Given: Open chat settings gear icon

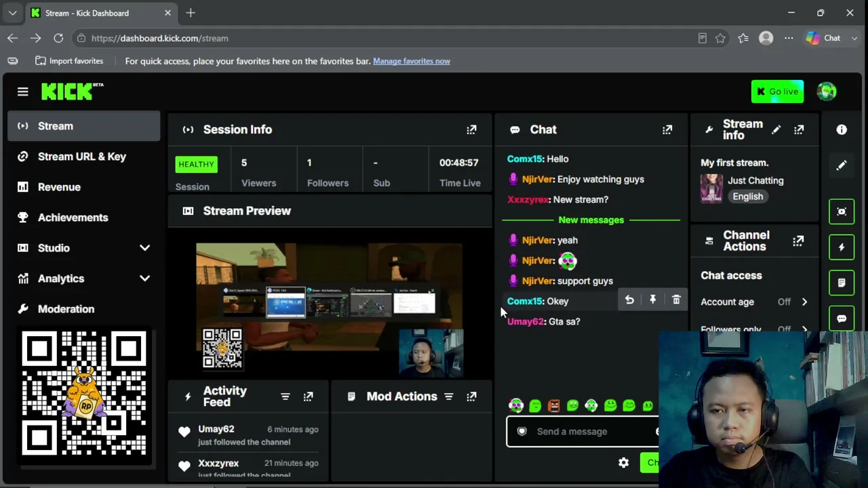Looking at the screenshot, I should [623, 462].
